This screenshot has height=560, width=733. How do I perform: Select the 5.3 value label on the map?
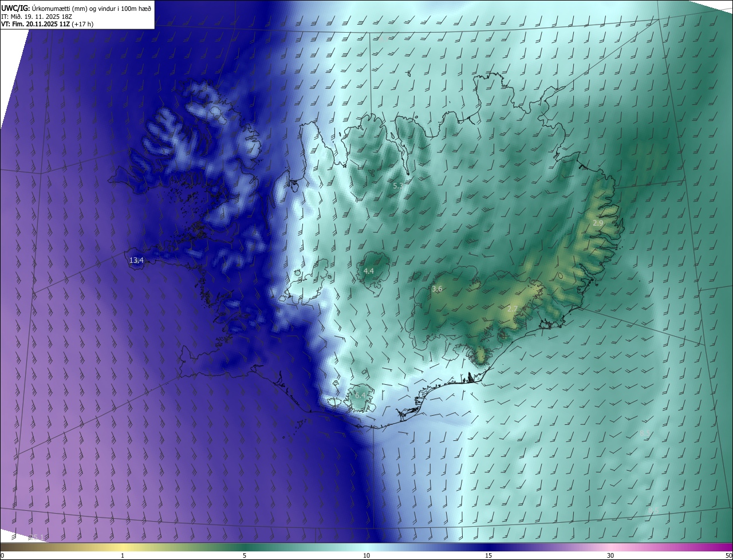[399, 186]
